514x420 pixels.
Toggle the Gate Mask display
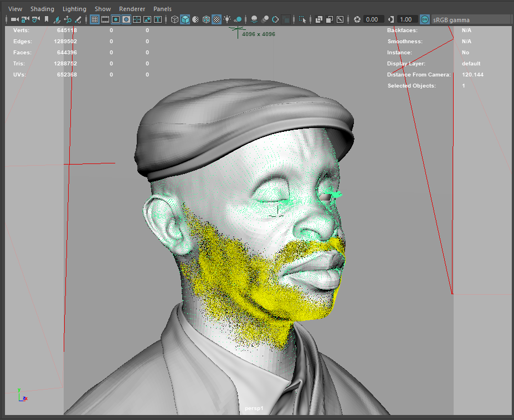126,20
